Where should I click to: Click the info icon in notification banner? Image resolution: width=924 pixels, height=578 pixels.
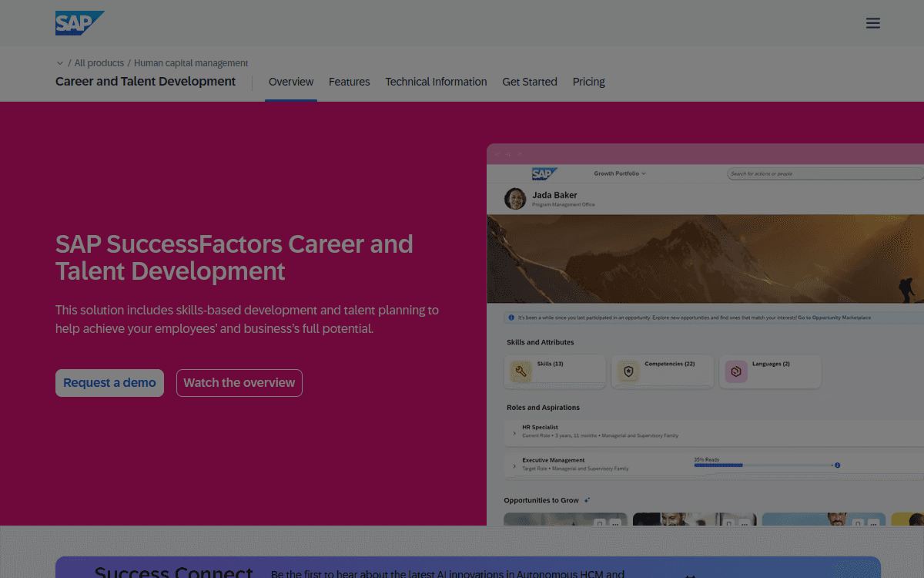click(x=511, y=318)
